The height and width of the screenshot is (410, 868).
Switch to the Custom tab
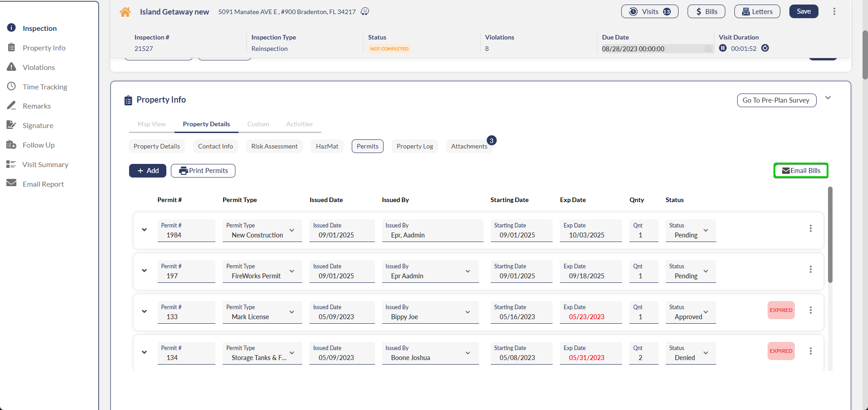258,123
